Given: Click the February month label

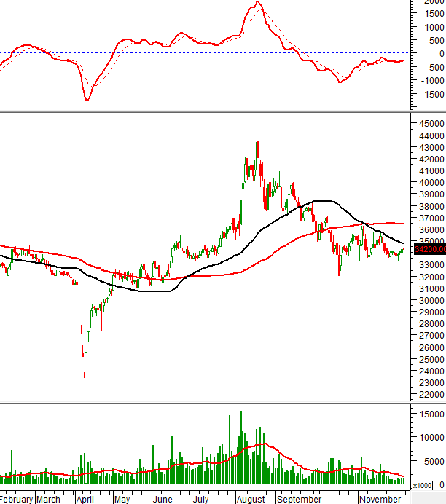Looking at the screenshot, I should click(x=16, y=499).
